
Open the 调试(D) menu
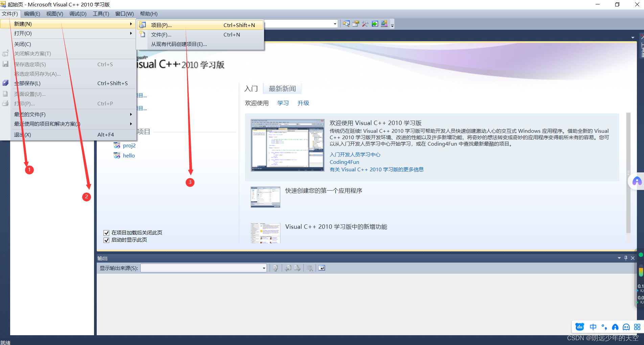click(x=78, y=14)
